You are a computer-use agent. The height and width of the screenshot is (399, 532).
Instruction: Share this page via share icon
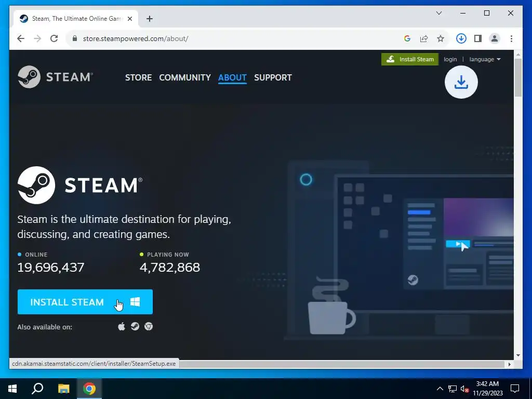coord(424,38)
